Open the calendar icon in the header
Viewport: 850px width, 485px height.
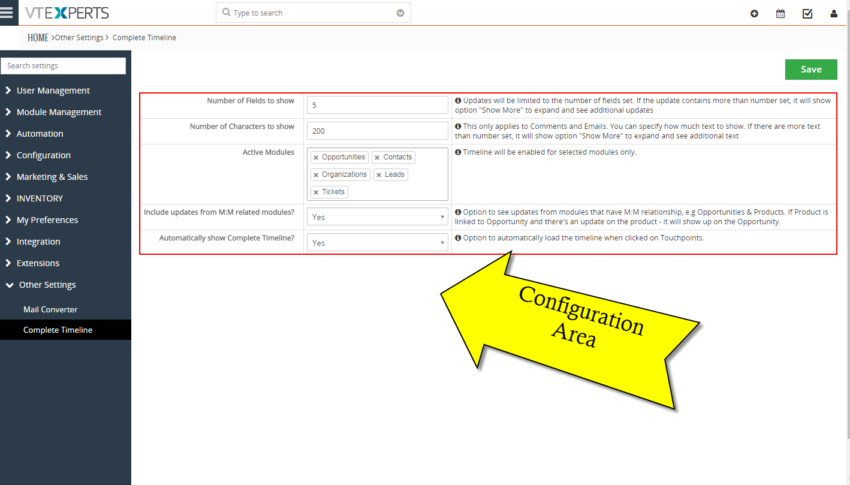click(780, 14)
